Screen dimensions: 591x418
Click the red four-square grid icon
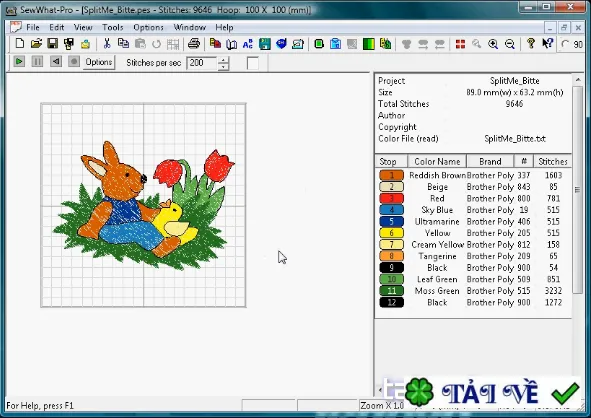(x=460, y=44)
